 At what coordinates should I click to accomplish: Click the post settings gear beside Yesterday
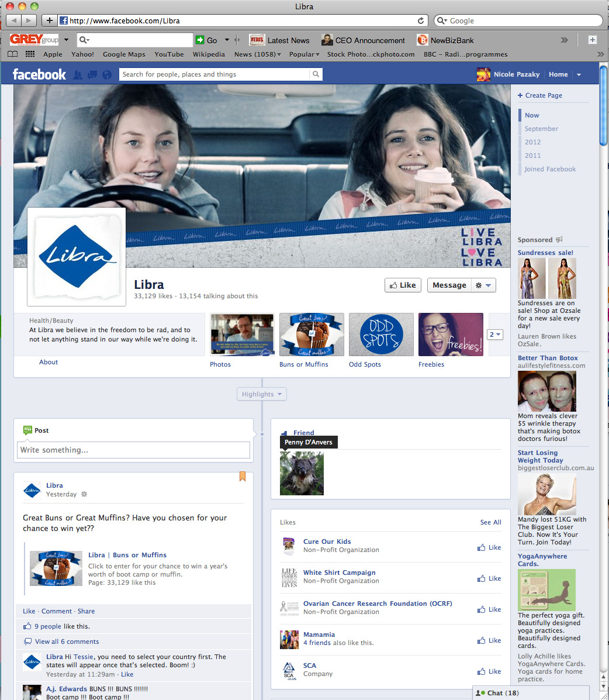(x=84, y=494)
